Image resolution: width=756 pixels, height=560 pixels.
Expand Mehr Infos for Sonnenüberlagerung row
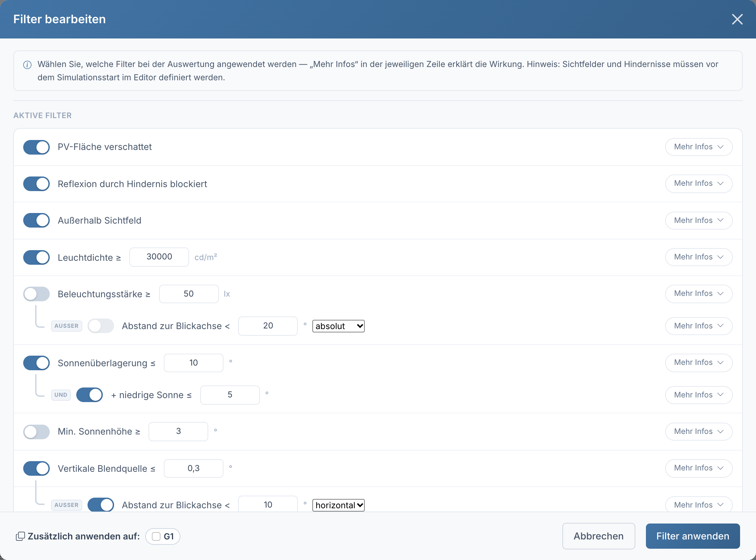(699, 363)
